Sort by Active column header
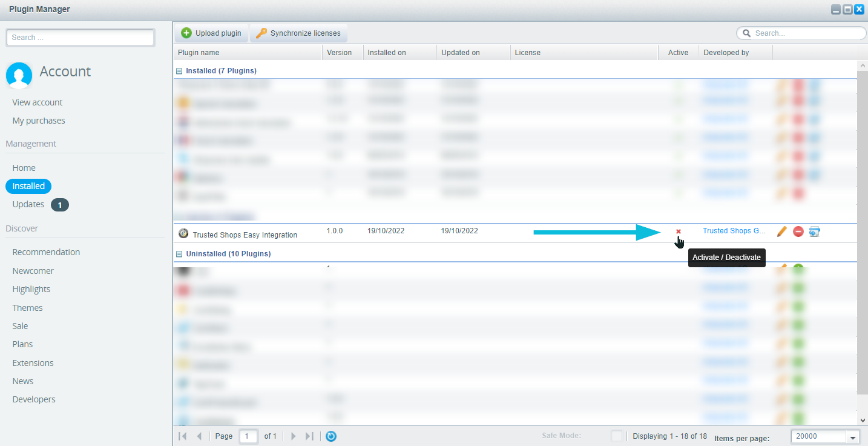The image size is (868, 446). pos(679,53)
